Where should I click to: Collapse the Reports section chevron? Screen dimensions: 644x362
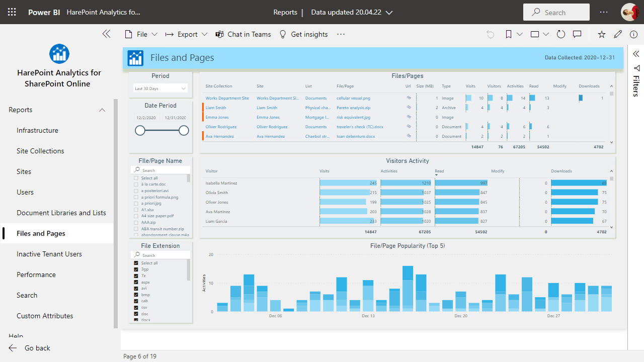coord(102,110)
